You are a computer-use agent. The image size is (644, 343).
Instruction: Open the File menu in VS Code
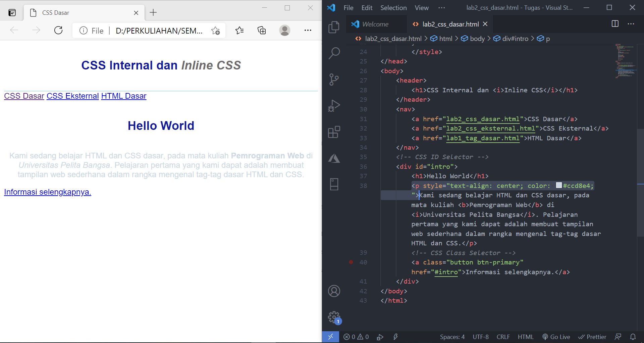click(348, 7)
